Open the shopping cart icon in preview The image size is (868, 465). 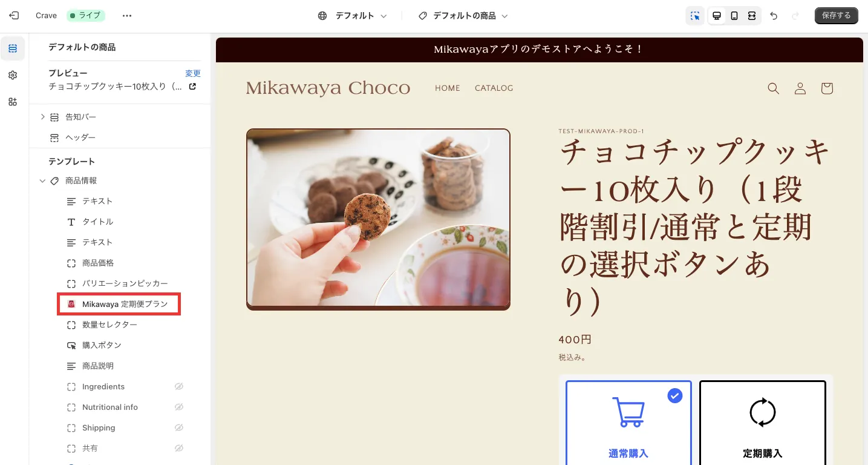[x=827, y=88]
